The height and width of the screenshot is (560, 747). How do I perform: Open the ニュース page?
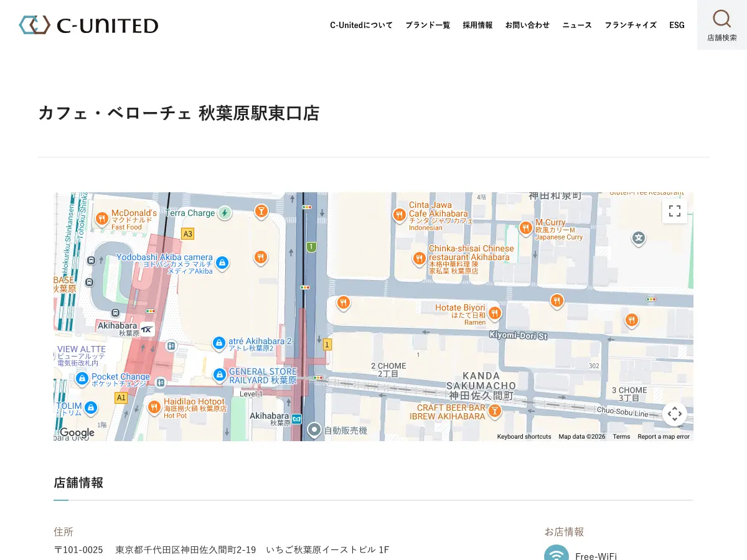click(577, 25)
